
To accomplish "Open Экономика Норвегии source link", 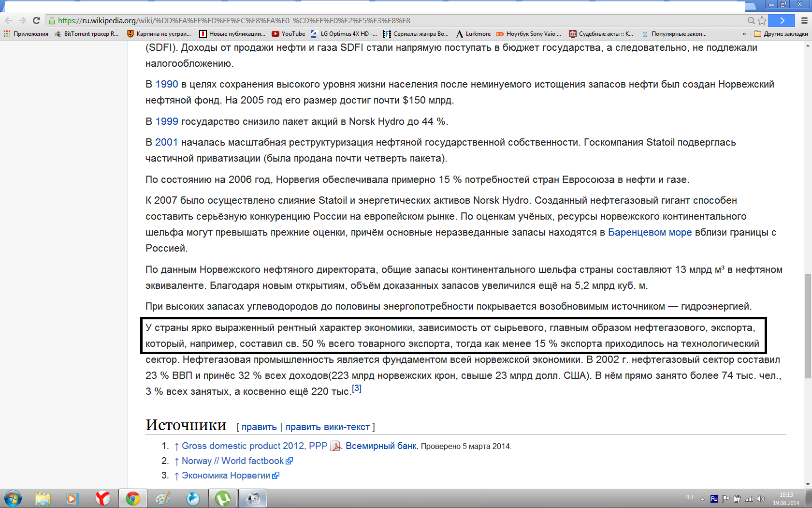I will coord(226,476).
